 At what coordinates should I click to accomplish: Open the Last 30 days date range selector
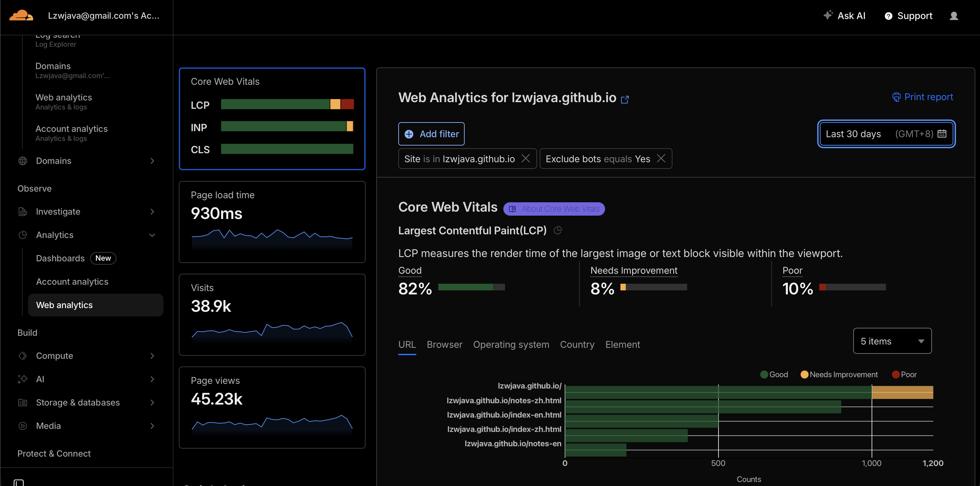point(886,134)
